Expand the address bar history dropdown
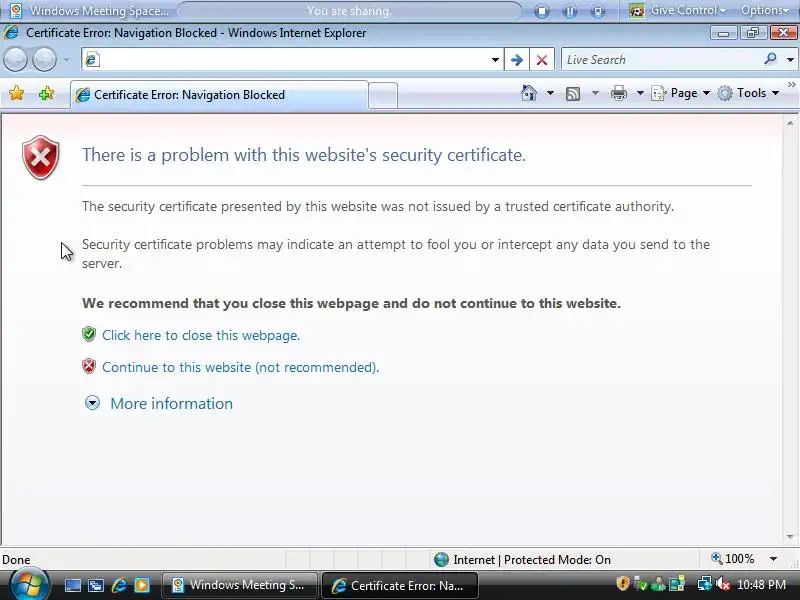The height and width of the screenshot is (600, 800). pos(495,60)
